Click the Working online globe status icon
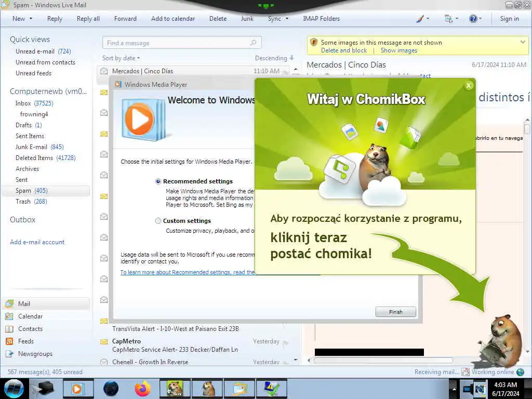Screen dimensions: 532x399 pos(520,372)
